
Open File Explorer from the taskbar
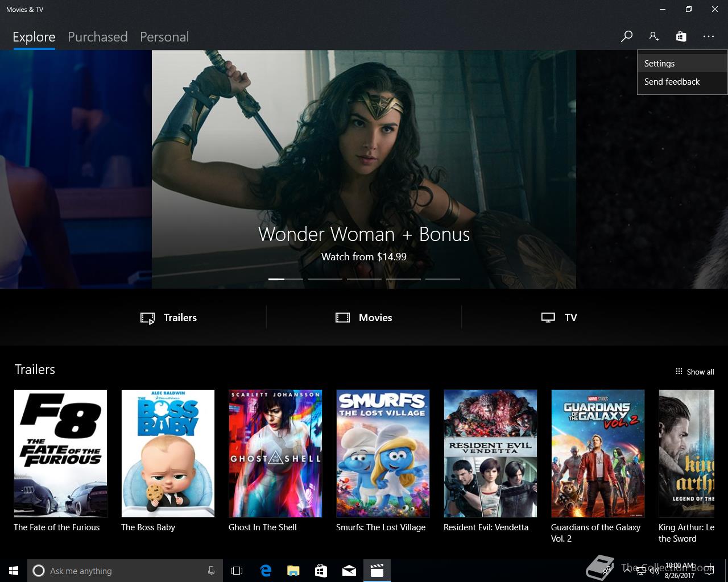pyautogui.click(x=293, y=571)
